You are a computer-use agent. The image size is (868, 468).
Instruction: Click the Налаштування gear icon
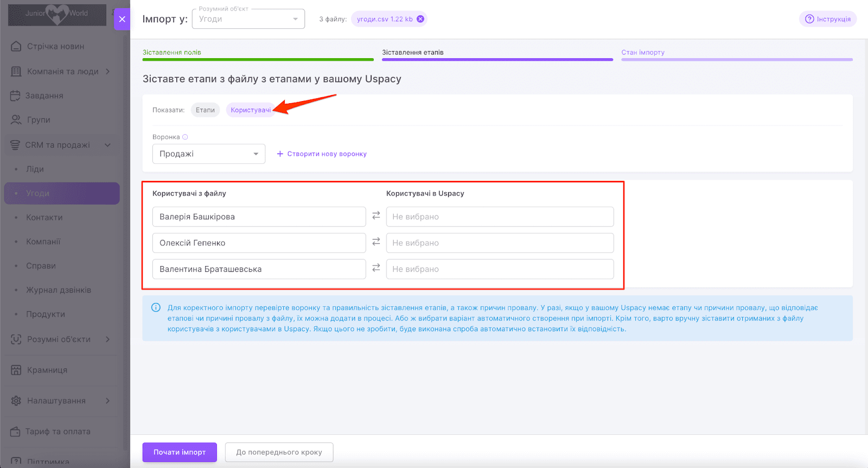16,401
